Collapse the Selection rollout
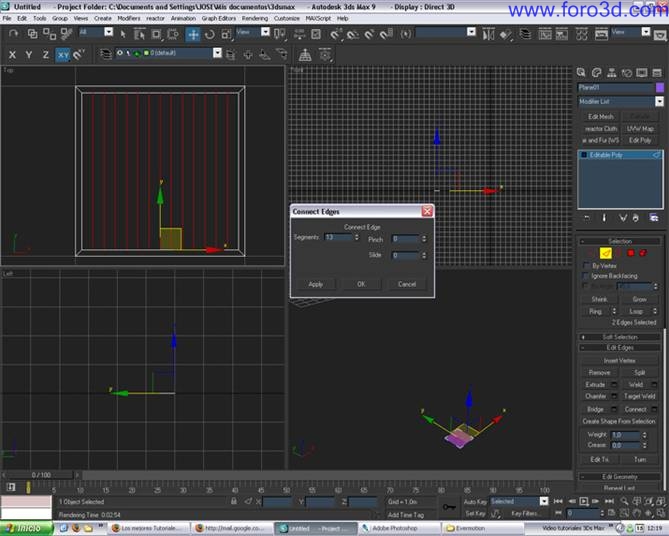 point(620,242)
